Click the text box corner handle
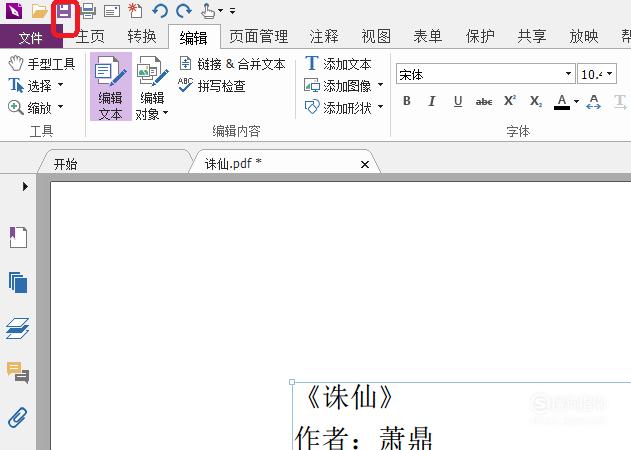631x450 pixels. click(x=292, y=382)
